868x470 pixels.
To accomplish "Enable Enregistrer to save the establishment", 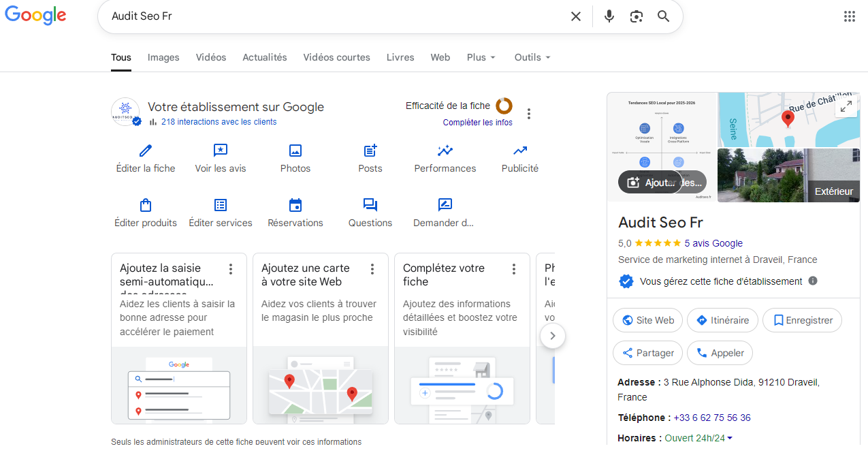I will [x=802, y=320].
